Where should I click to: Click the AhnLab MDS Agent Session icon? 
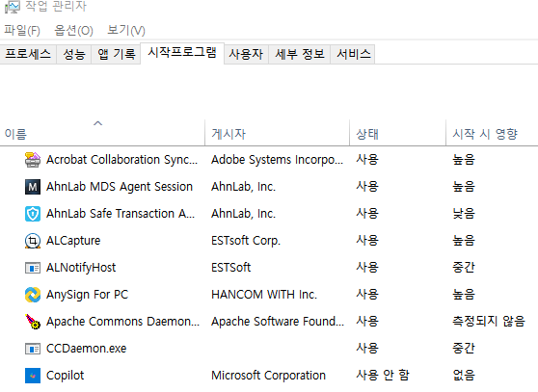33,187
